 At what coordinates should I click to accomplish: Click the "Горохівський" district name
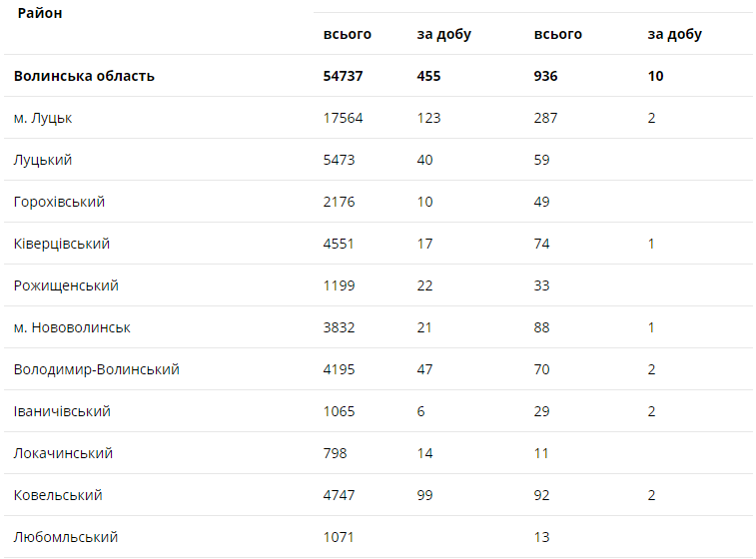click(59, 202)
